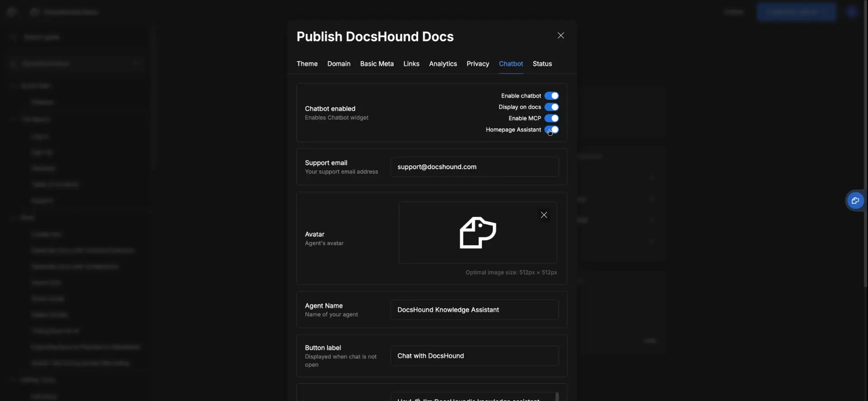The width and height of the screenshot is (868, 401).
Task: Open the Analytics tab
Action: pos(443,64)
